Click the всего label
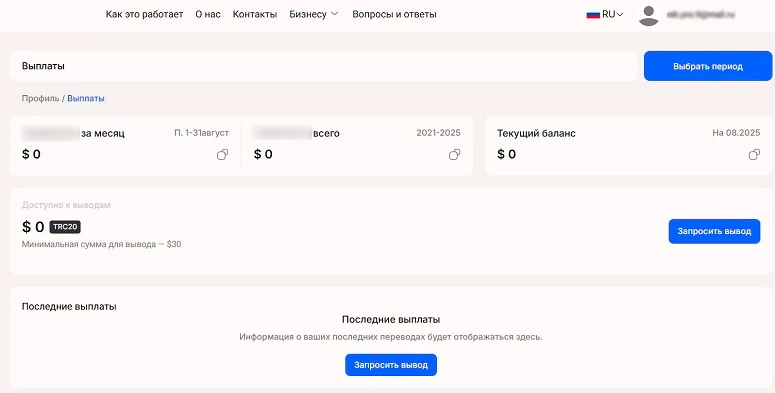Screen dimensions: 775x393 pyautogui.click(x=326, y=133)
